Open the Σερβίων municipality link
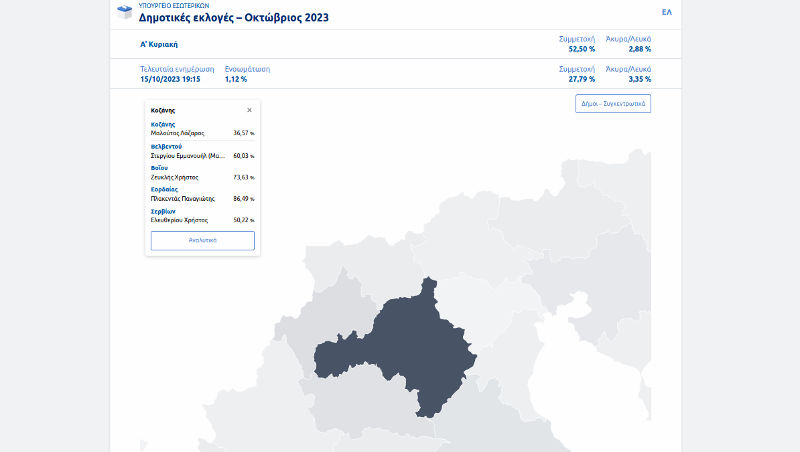 tap(163, 211)
